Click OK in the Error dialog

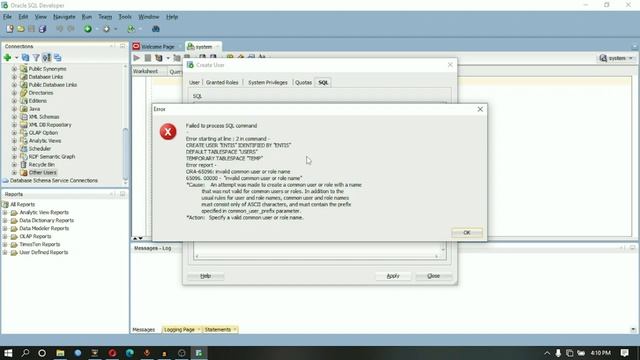pyautogui.click(x=467, y=233)
